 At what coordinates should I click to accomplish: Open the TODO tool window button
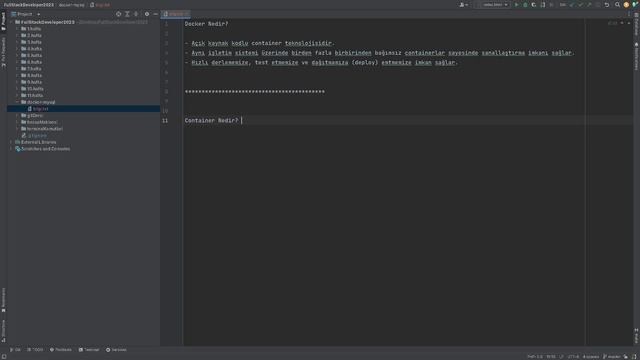point(35,350)
